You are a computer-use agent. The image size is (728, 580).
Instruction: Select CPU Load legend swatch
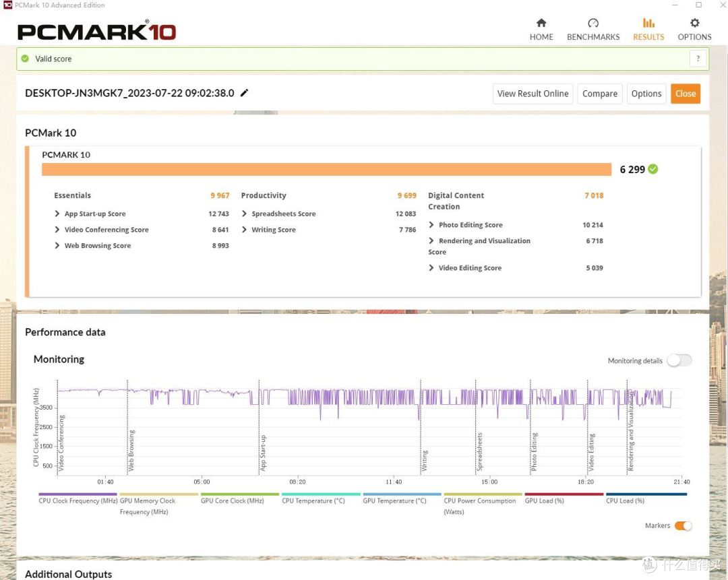(x=646, y=494)
